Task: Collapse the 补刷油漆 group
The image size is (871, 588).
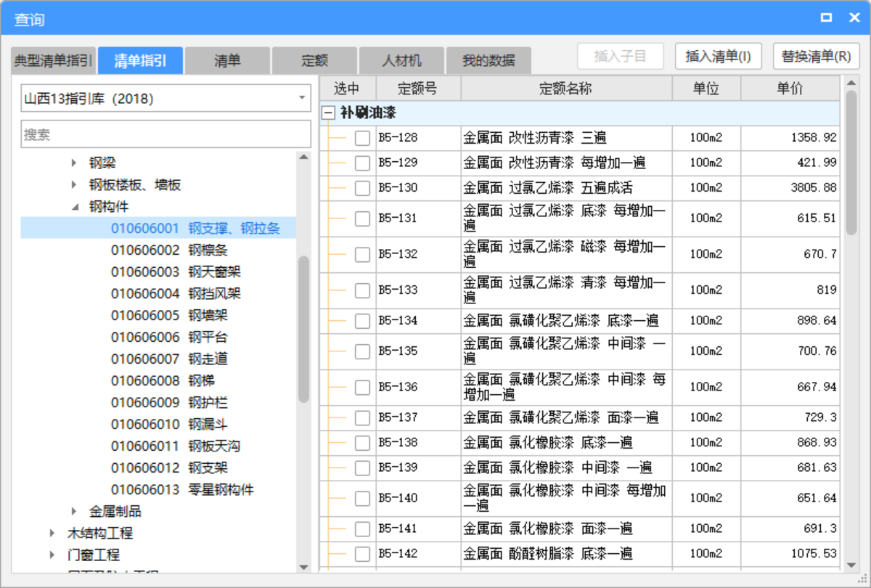Action: tap(328, 113)
